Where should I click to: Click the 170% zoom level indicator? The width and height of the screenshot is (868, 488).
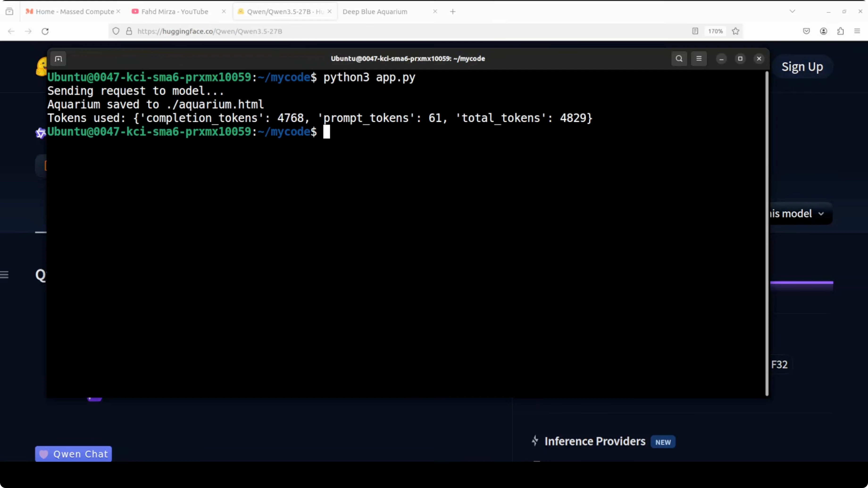click(x=715, y=31)
